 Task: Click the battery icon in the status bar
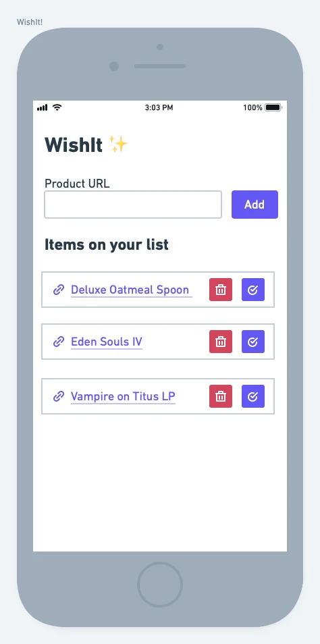(x=273, y=107)
